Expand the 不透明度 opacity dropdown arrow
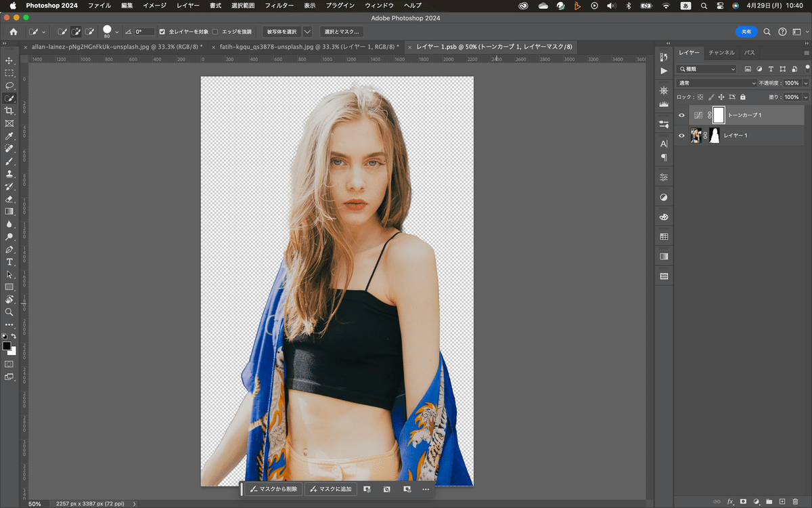Image resolution: width=812 pixels, height=508 pixels. (805, 83)
